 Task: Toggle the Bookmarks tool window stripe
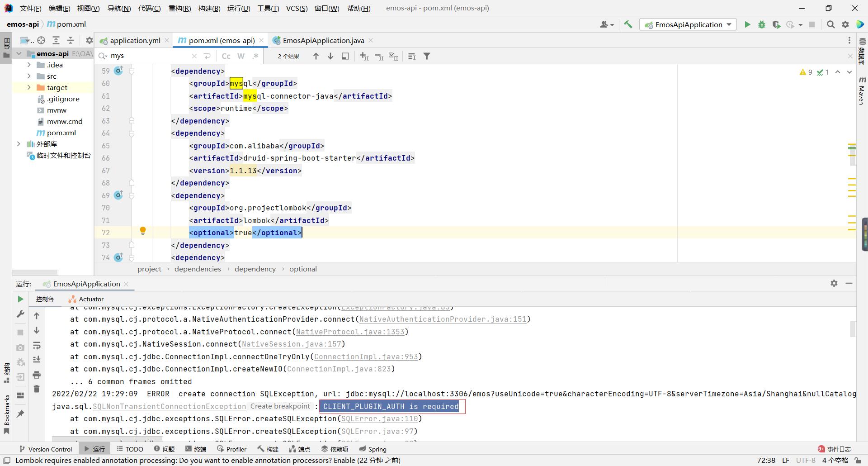click(x=6, y=414)
